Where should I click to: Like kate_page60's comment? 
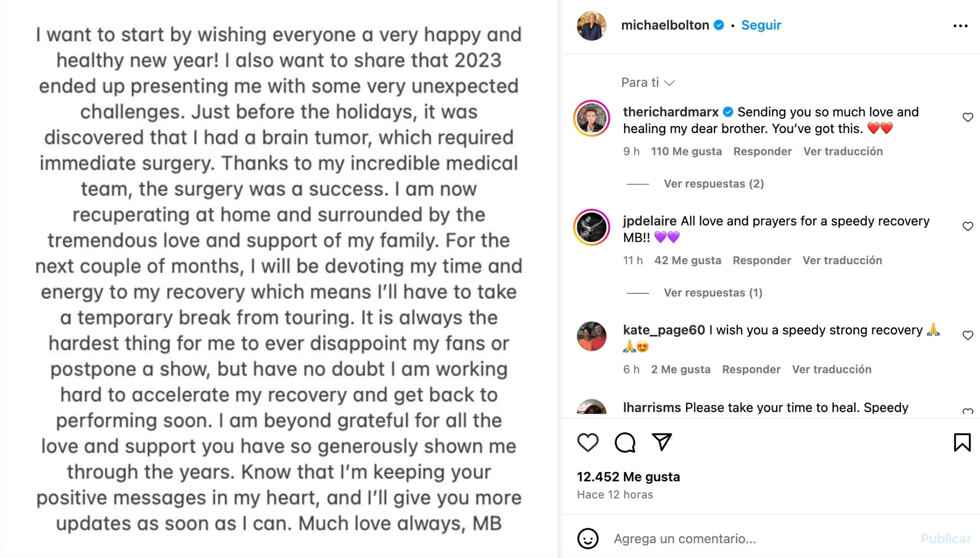[x=968, y=335]
